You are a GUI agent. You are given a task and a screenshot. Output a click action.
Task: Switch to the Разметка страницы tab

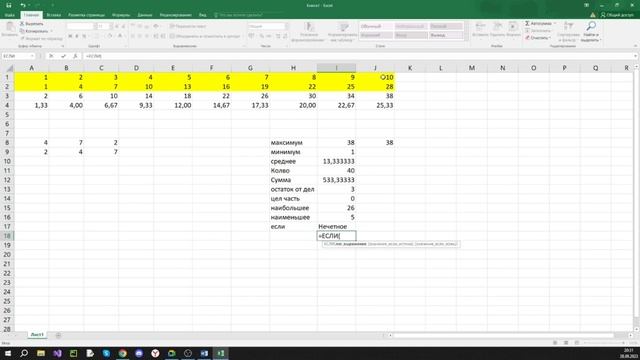[87, 15]
